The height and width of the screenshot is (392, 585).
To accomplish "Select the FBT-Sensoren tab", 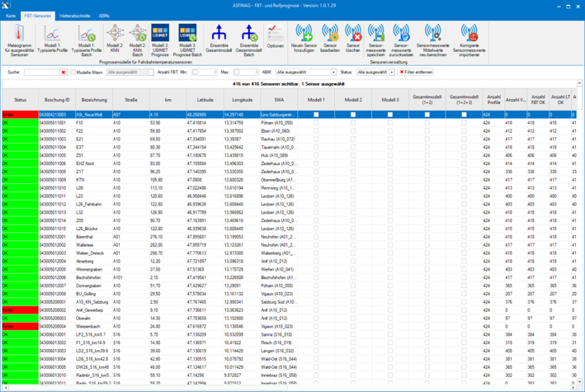I will 38,16.
